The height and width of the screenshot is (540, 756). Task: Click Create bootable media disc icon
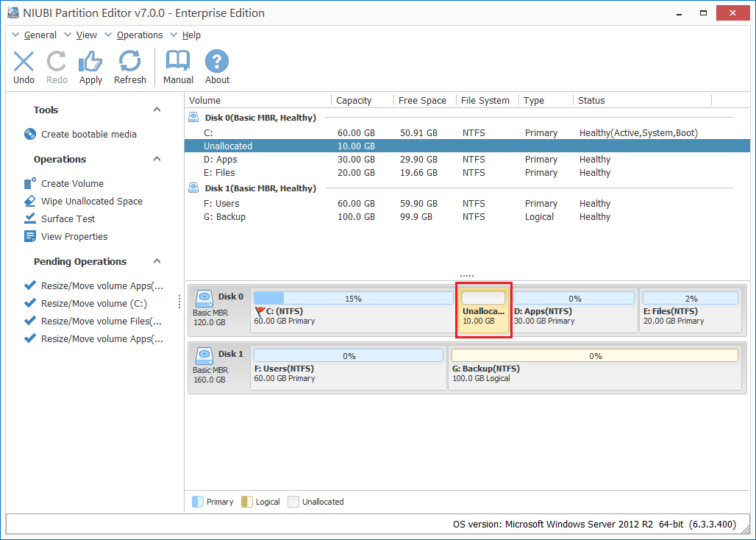(30, 134)
